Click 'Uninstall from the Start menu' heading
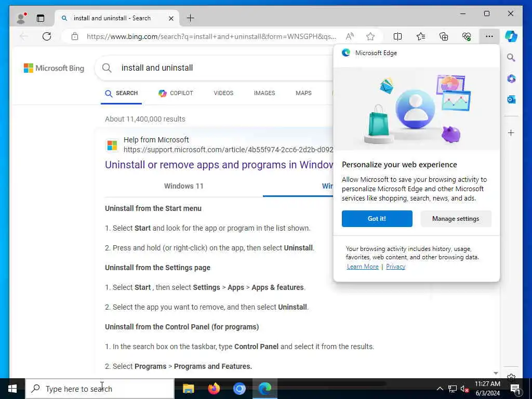 click(x=153, y=208)
